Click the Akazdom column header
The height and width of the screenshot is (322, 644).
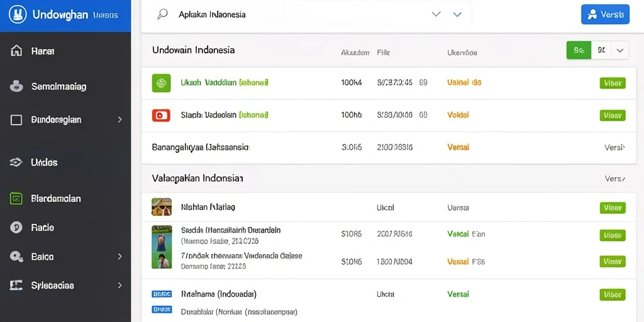click(x=355, y=53)
